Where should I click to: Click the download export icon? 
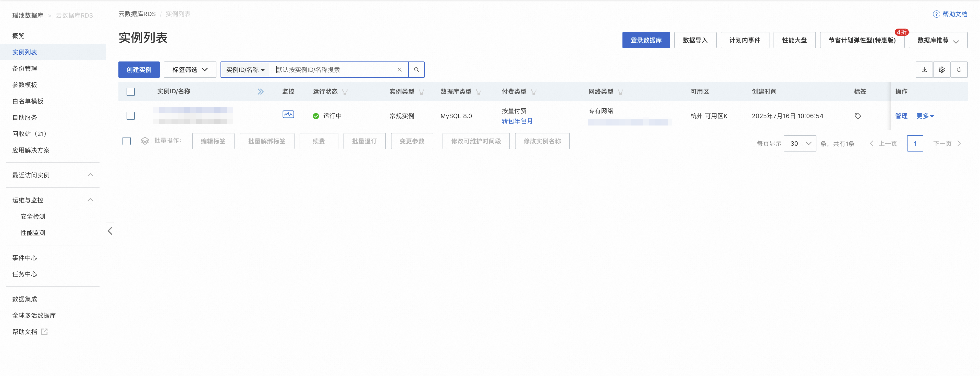pyautogui.click(x=924, y=70)
